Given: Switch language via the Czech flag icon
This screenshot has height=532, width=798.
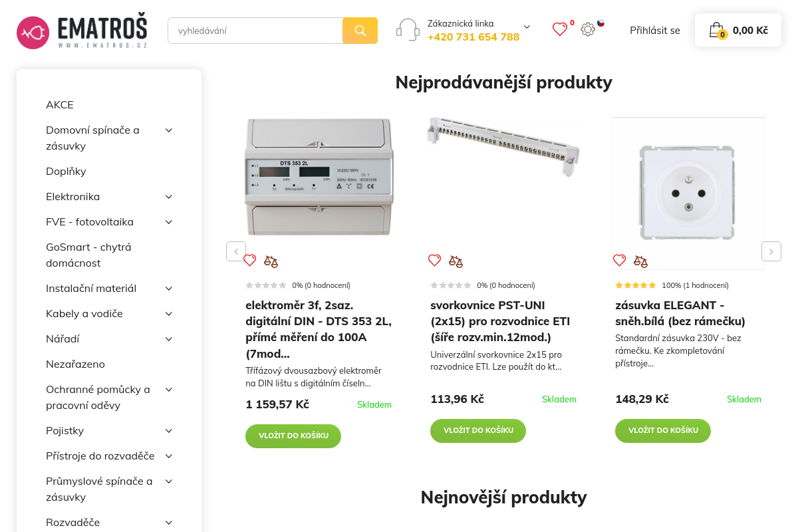Looking at the screenshot, I should [600, 22].
